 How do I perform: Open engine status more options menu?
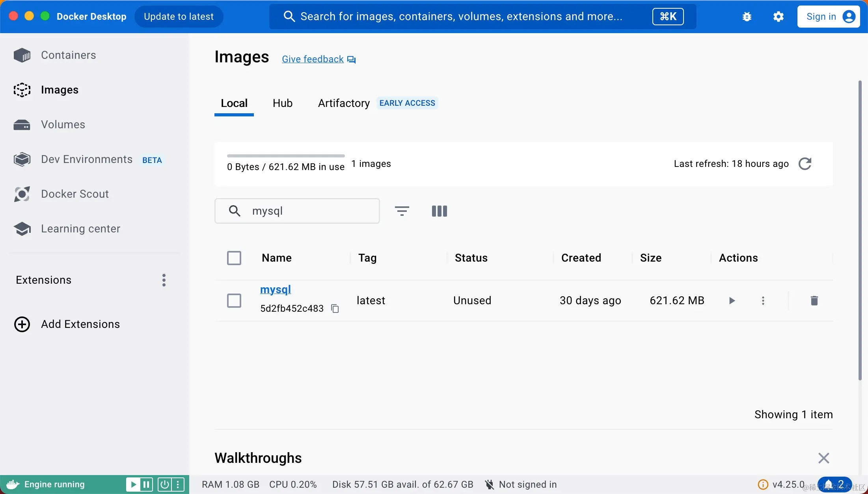coord(178,484)
